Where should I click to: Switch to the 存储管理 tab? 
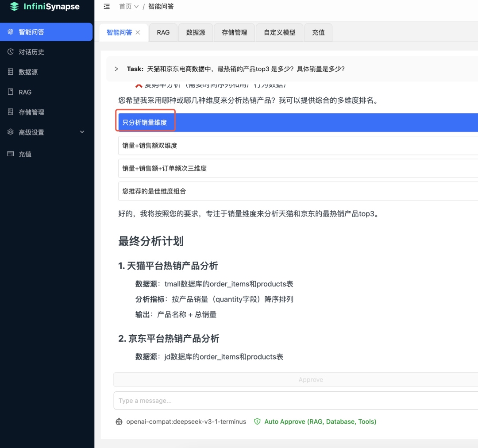click(235, 32)
